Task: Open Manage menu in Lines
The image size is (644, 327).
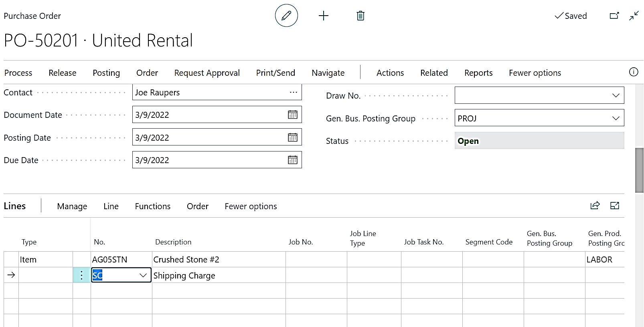Action: [72, 206]
